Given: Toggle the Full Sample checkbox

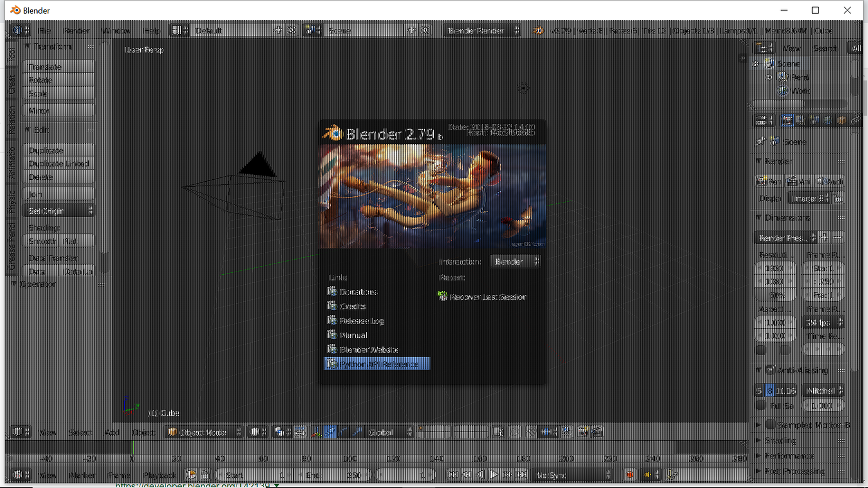Looking at the screenshot, I should coord(761,406).
